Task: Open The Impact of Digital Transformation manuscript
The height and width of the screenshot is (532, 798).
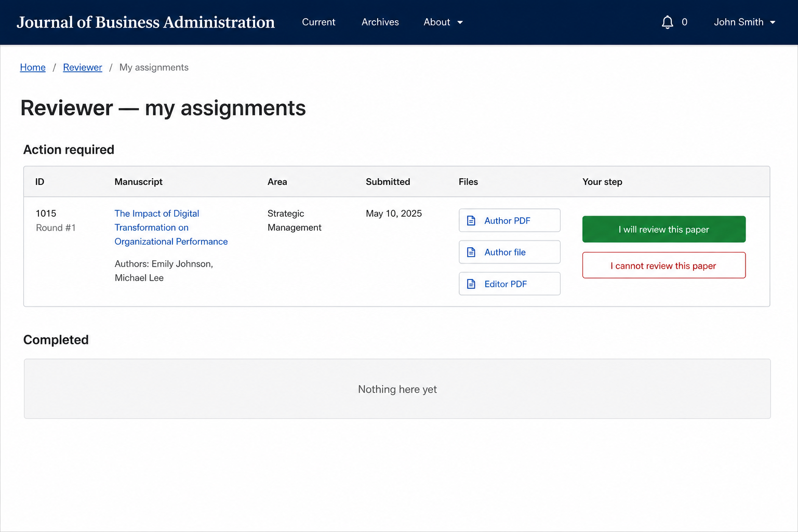Action: (x=171, y=228)
